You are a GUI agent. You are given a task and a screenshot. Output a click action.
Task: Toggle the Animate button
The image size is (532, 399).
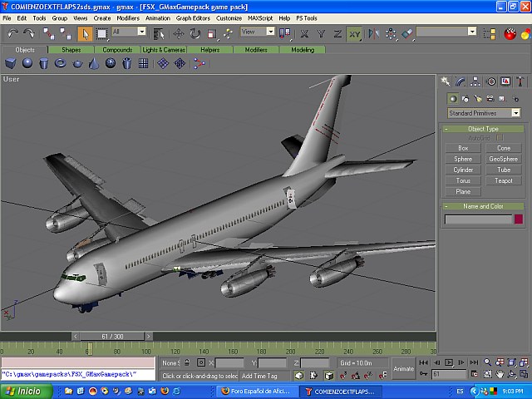[403, 368]
